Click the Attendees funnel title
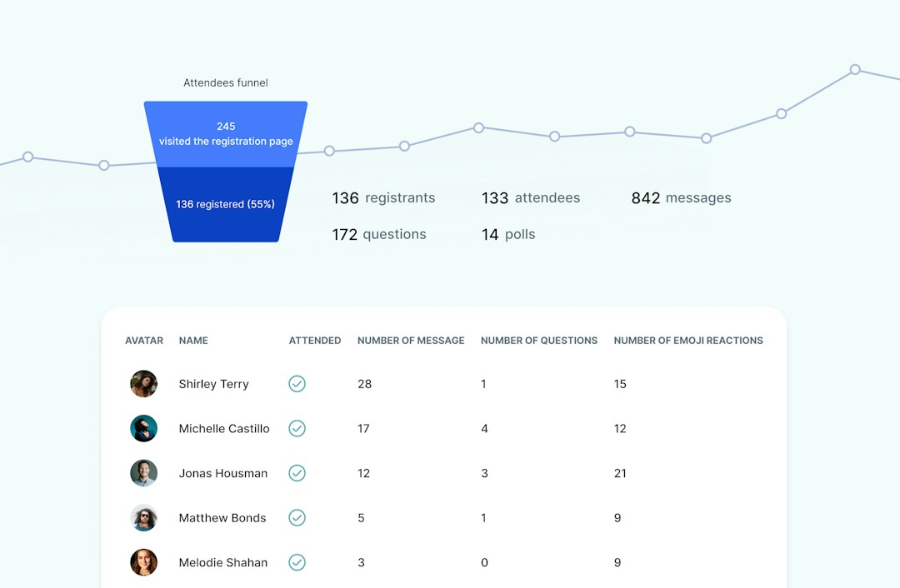900x588 pixels. pyautogui.click(x=226, y=82)
